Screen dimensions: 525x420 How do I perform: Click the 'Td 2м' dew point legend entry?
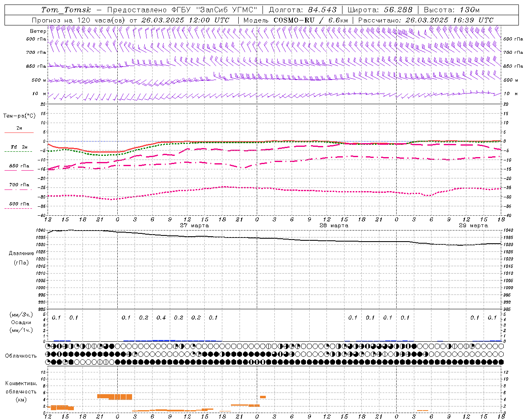coord(19,147)
